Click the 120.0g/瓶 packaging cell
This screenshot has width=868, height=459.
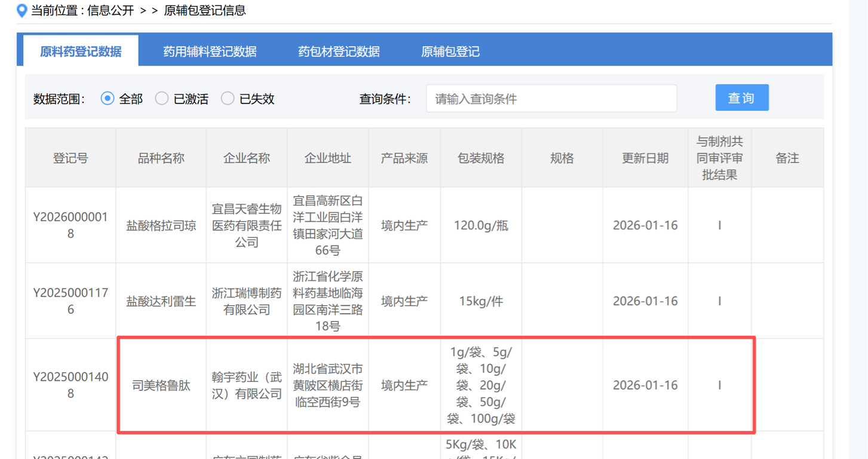(x=481, y=226)
